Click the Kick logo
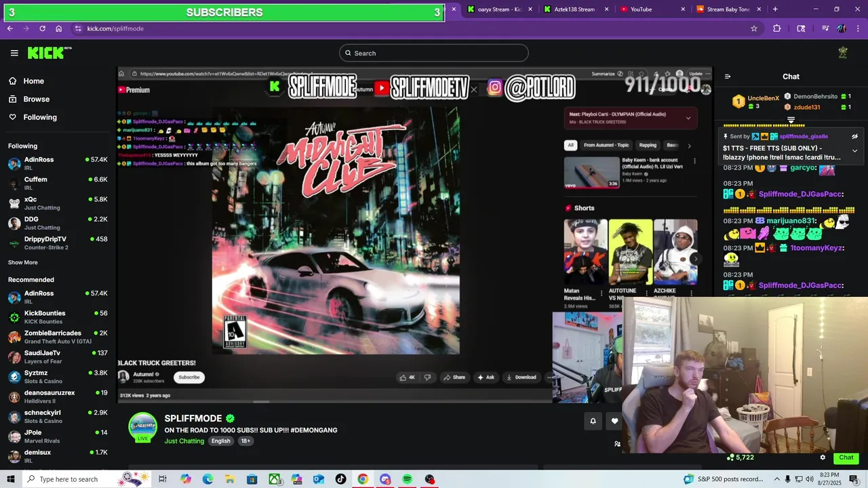The image size is (868, 488). click(x=49, y=53)
